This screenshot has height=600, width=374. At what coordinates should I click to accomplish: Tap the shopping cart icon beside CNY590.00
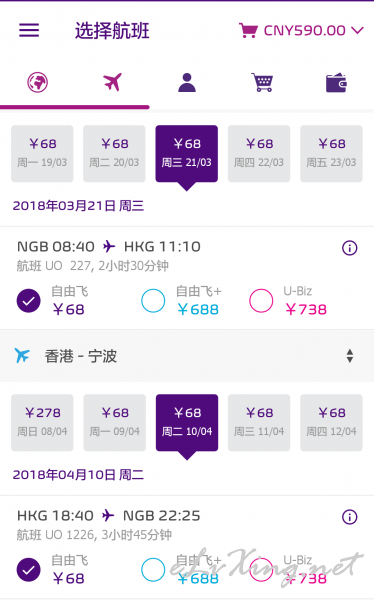point(248,31)
